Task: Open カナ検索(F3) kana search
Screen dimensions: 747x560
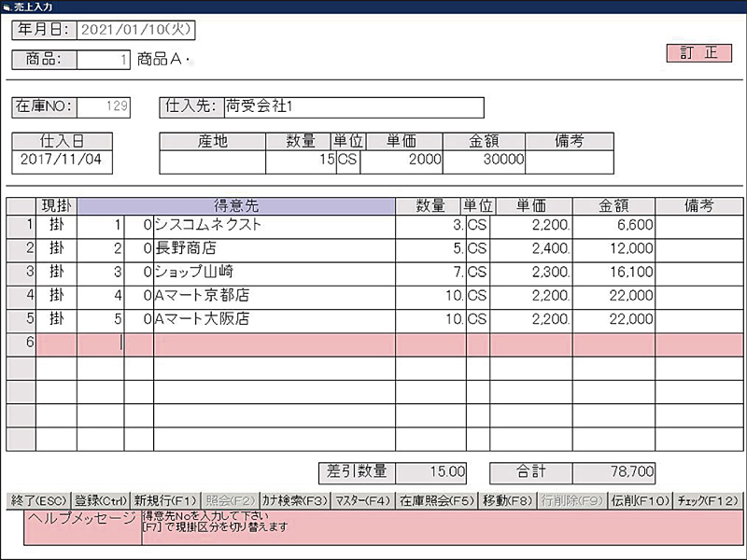Action: point(294,501)
